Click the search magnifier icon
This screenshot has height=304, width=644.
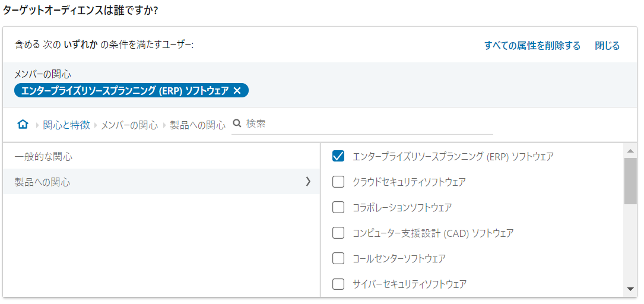(x=237, y=123)
